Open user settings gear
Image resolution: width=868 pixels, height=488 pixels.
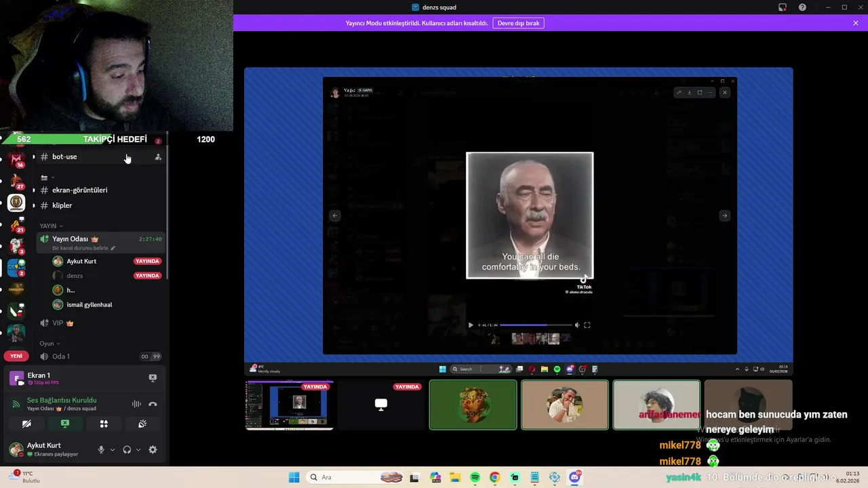tap(153, 449)
